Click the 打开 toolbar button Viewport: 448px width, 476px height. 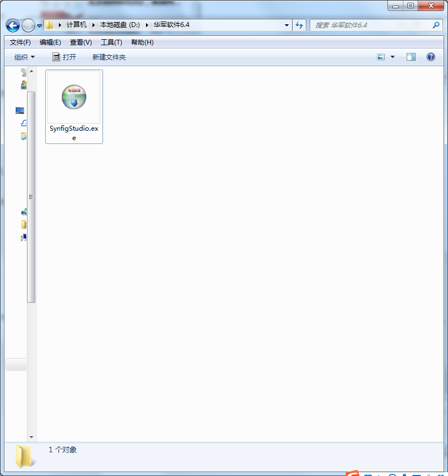pos(64,57)
